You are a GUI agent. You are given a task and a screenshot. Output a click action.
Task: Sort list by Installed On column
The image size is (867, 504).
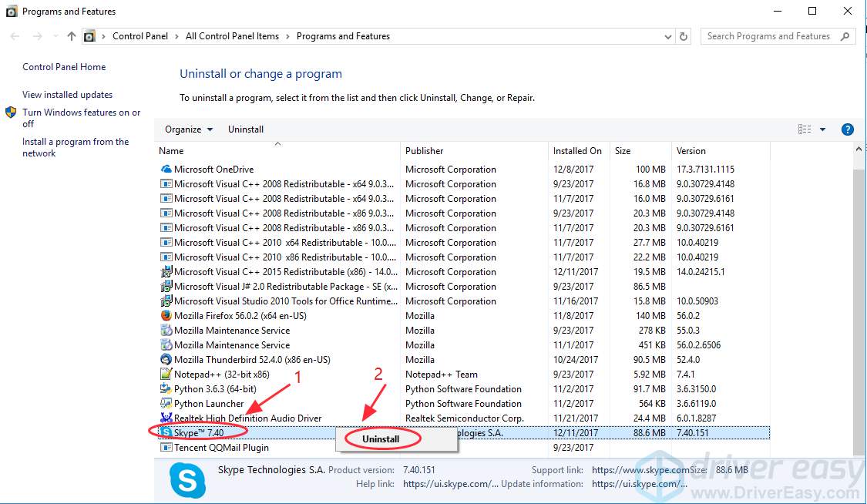tap(576, 151)
